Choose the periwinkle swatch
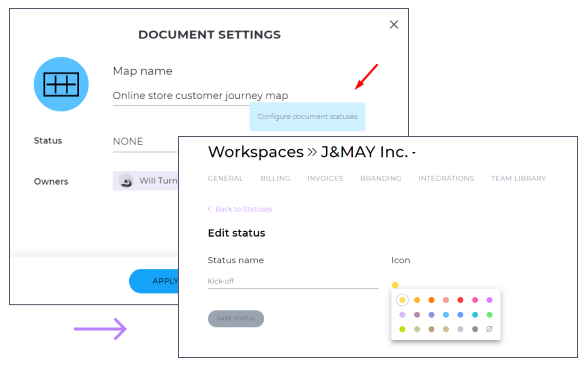 click(431, 315)
